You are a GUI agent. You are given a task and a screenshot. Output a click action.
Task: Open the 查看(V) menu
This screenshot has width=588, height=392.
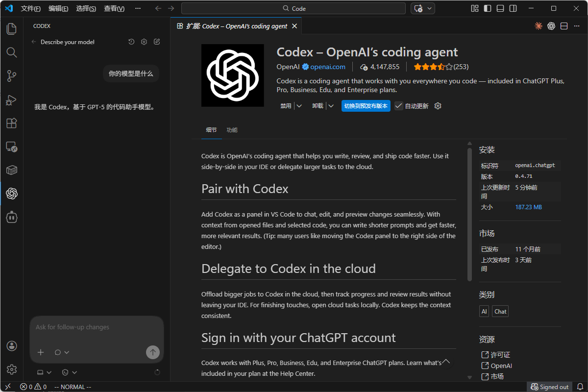point(114,8)
